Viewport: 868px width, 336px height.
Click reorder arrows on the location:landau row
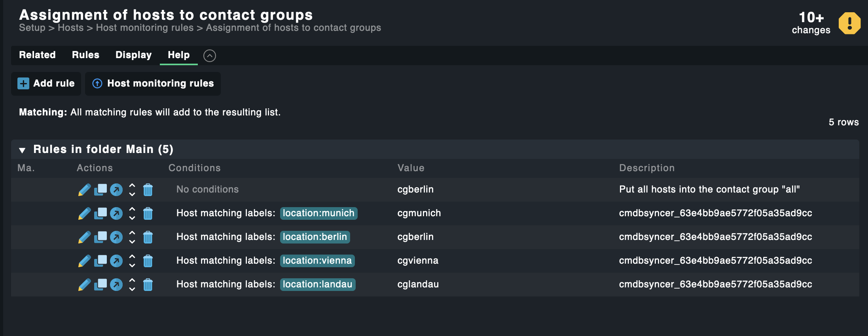coord(132,285)
